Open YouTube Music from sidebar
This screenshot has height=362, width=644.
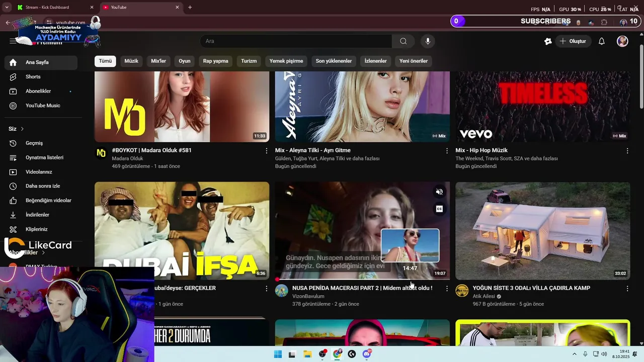tap(41, 106)
